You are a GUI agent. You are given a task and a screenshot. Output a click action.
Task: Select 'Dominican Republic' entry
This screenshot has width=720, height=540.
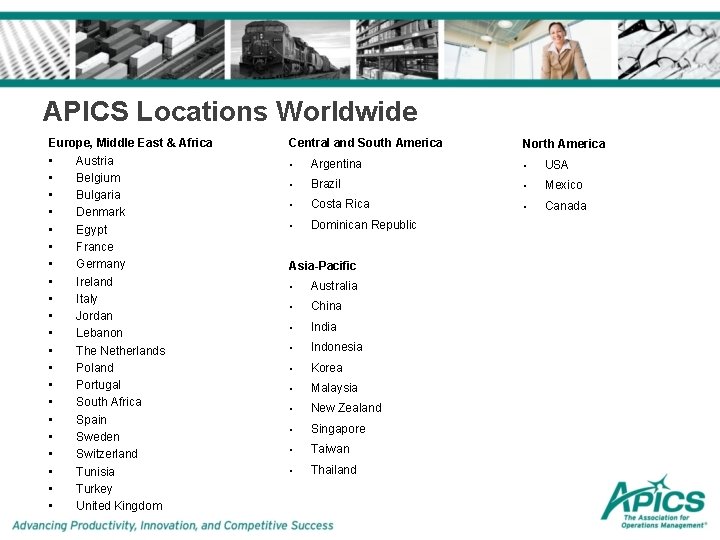364,225
